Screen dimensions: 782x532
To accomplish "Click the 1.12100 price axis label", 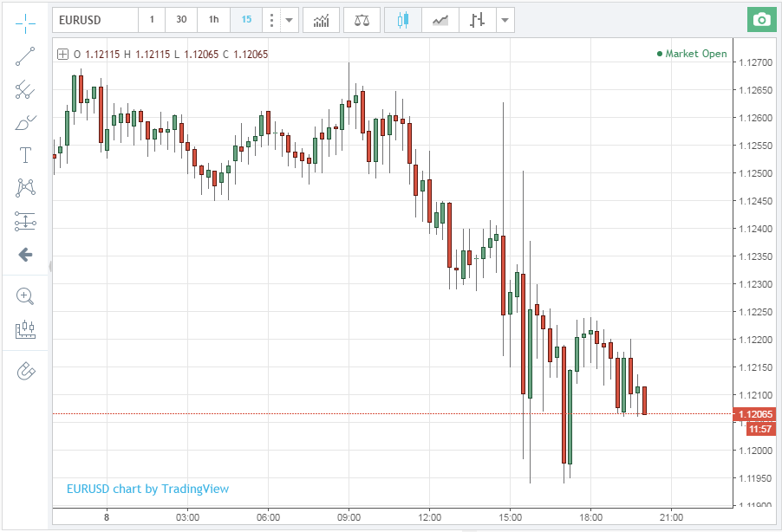I will (x=756, y=395).
